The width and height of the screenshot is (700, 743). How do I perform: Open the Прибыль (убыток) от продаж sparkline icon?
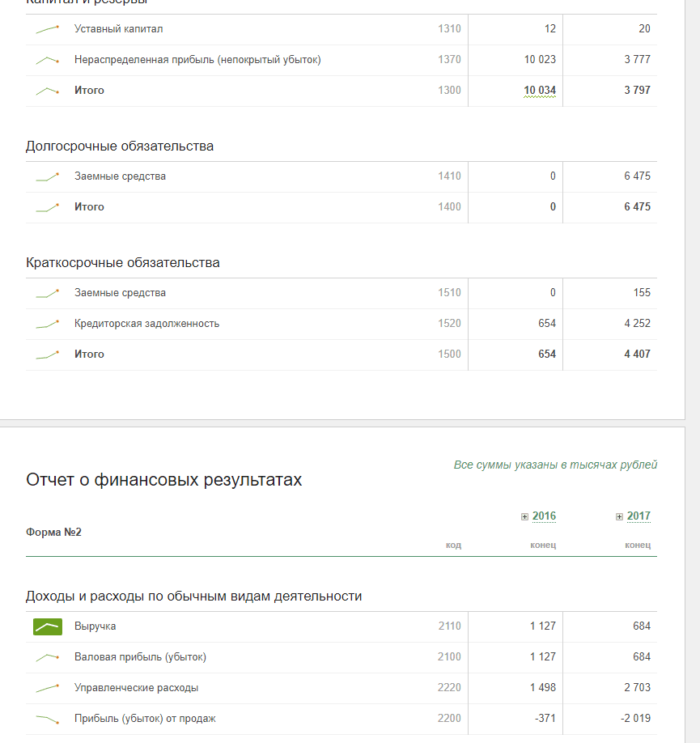coord(48,719)
